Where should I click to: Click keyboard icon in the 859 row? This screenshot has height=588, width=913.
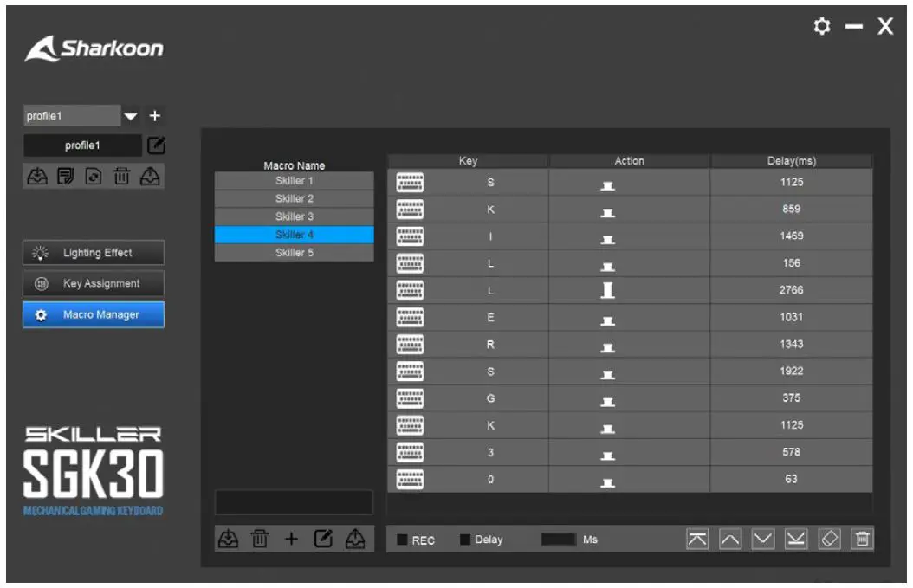410,210
